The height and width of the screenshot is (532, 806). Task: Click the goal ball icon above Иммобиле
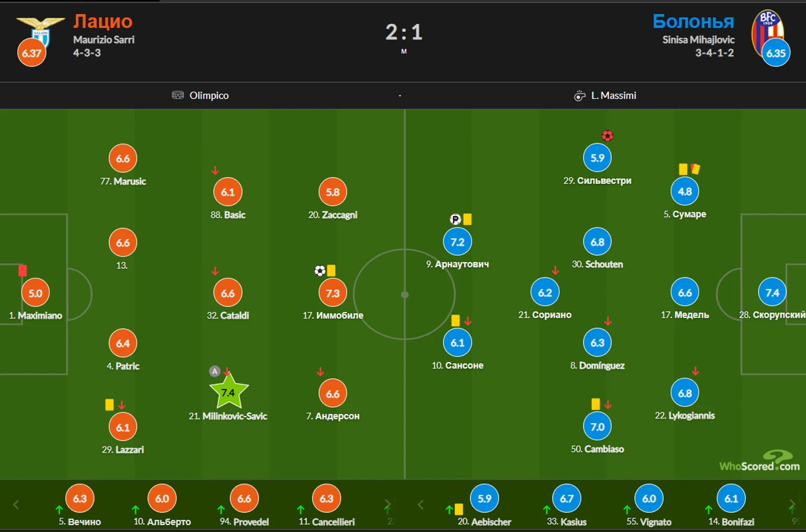[x=320, y=270]
